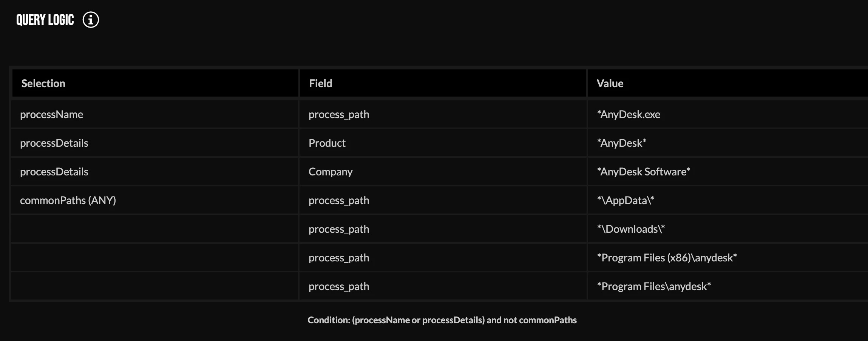Click the Product field cell
Image resolution: width=868 pixels, height=341 pixels.
click(x=443, y=143)
